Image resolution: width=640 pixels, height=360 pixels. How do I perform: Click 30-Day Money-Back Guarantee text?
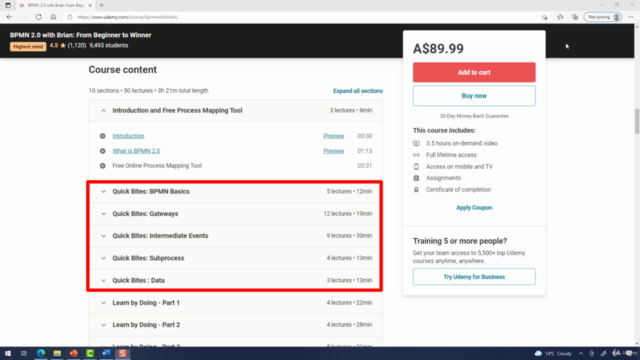tap(474, 116)
